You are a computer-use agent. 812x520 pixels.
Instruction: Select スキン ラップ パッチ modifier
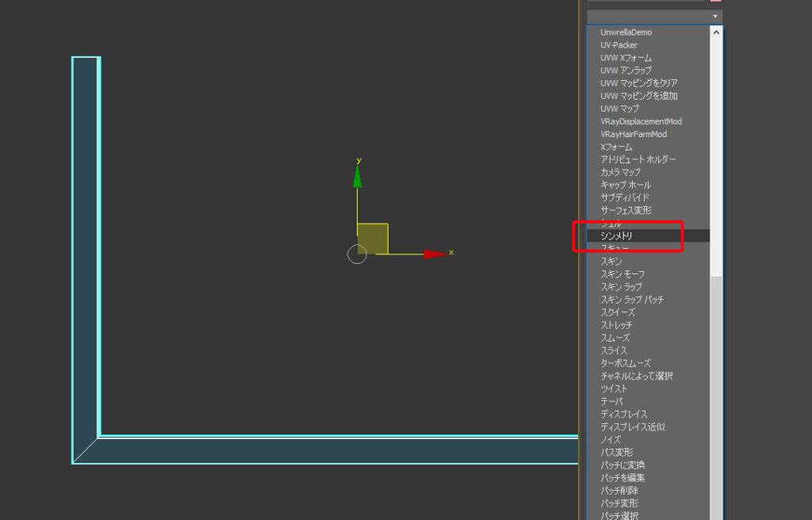point(632,300)
